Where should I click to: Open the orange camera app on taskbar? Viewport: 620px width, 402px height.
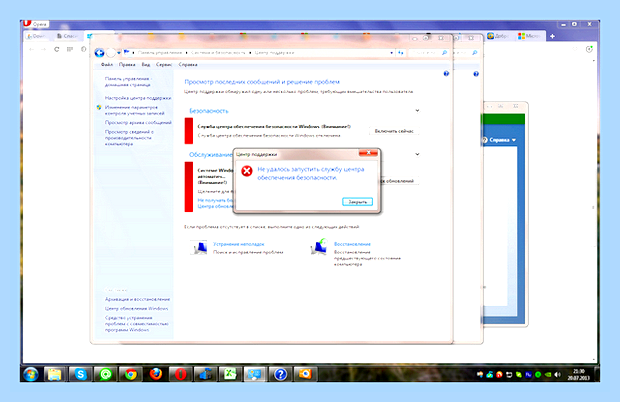click(305, 374)
